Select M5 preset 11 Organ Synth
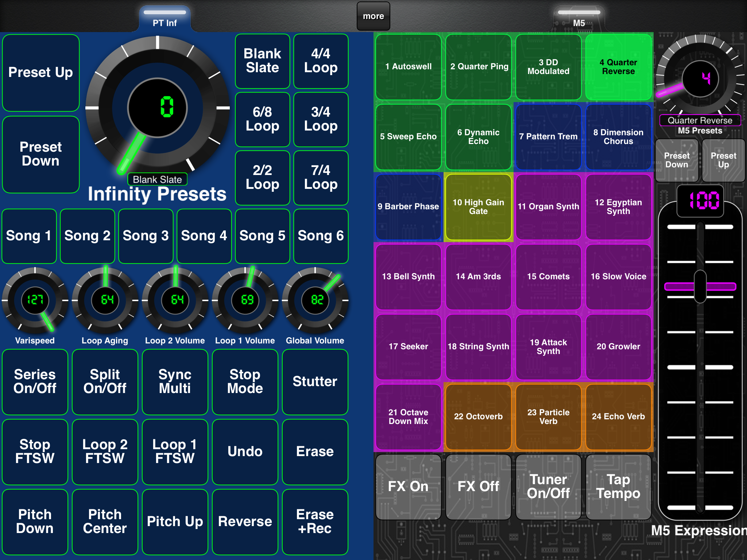 click(x=549, y=207)
